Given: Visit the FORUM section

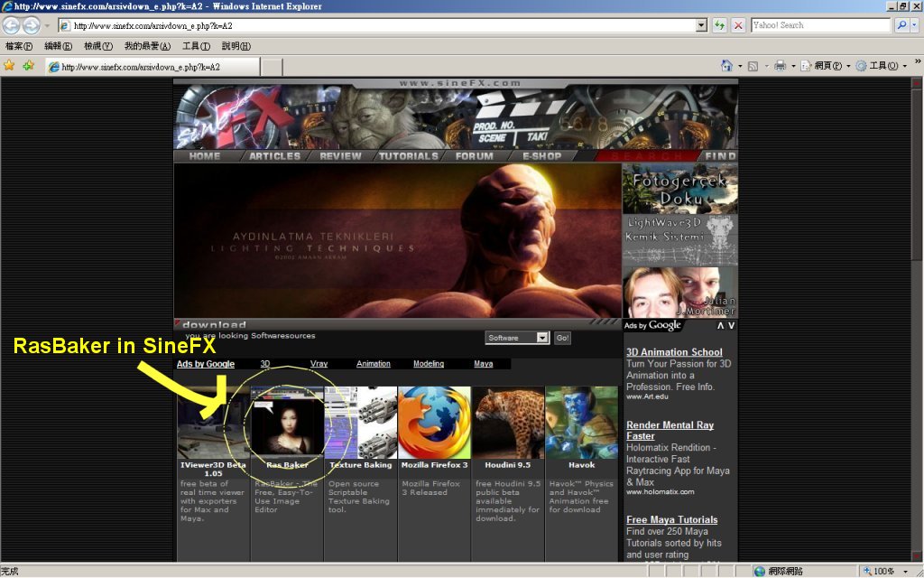Looking at the screenshot, I should 475,156.
